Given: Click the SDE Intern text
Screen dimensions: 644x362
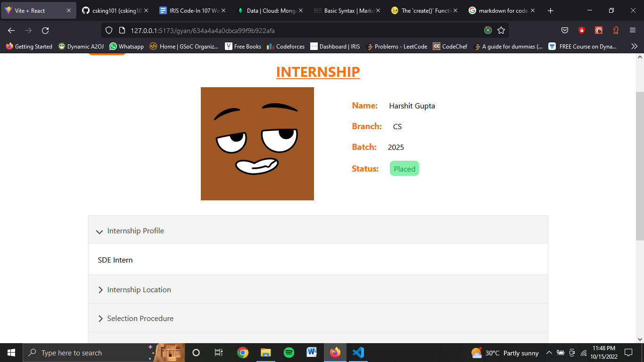Looking at the screenshot, I should pyautogui.click(x=115, y=260).
